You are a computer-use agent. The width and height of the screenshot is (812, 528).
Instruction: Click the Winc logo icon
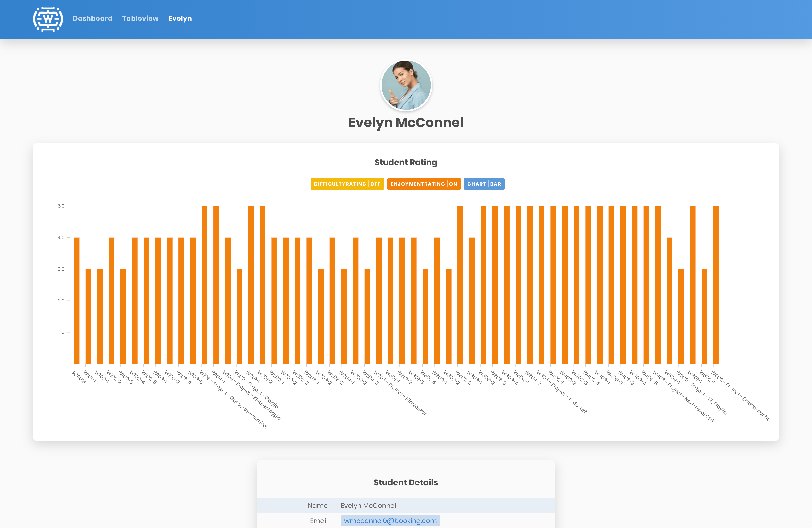coord(48,19)
